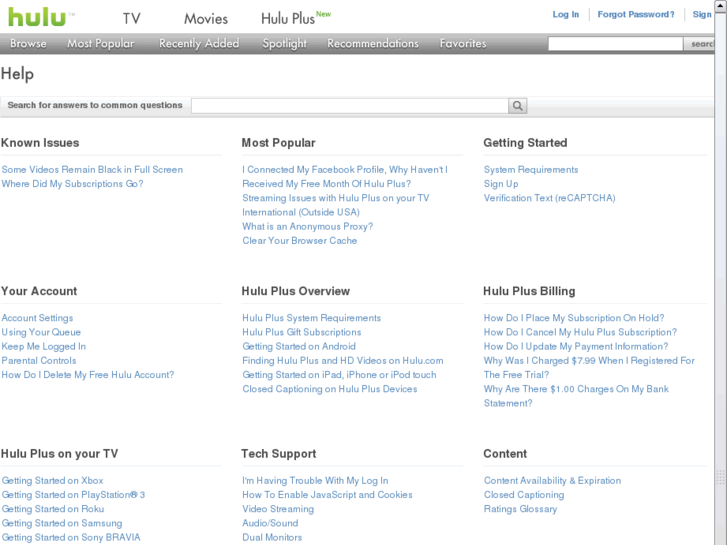Screen dimensions: 727x545
Task: Click the vertical scrollbar up arrow
Action: pos(721,6)
